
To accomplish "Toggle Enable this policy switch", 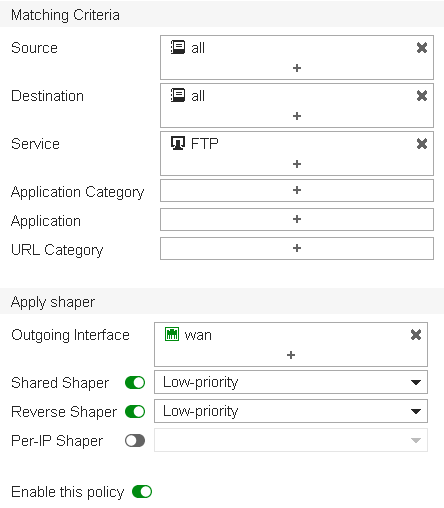I will (x=142, y=492).
